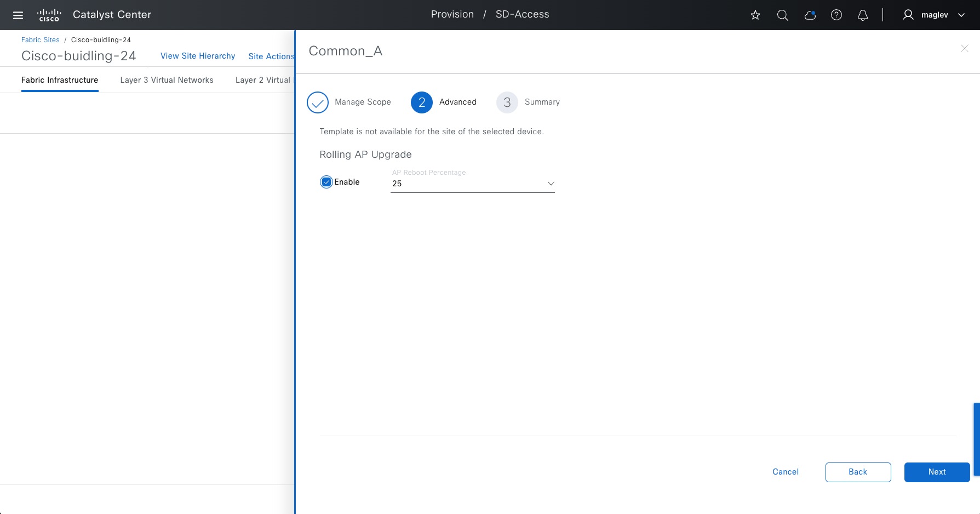
Task: Click the cloud status icon
Action: pos(810,15)
